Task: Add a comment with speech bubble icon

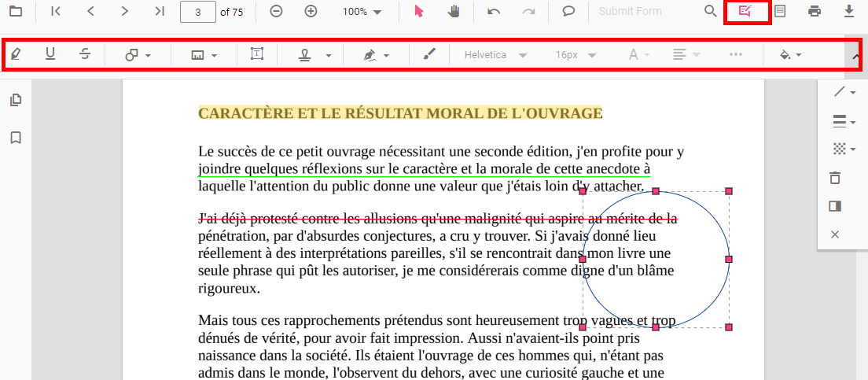Action: coord(568,11)
